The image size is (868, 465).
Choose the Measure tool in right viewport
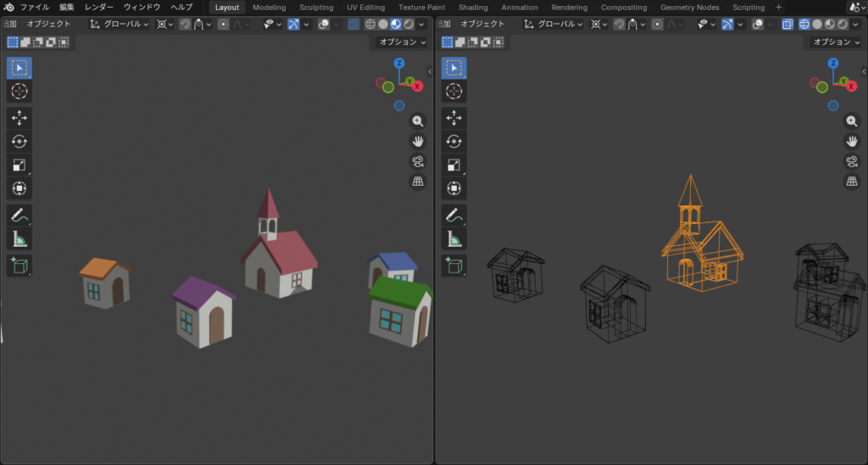454,238
